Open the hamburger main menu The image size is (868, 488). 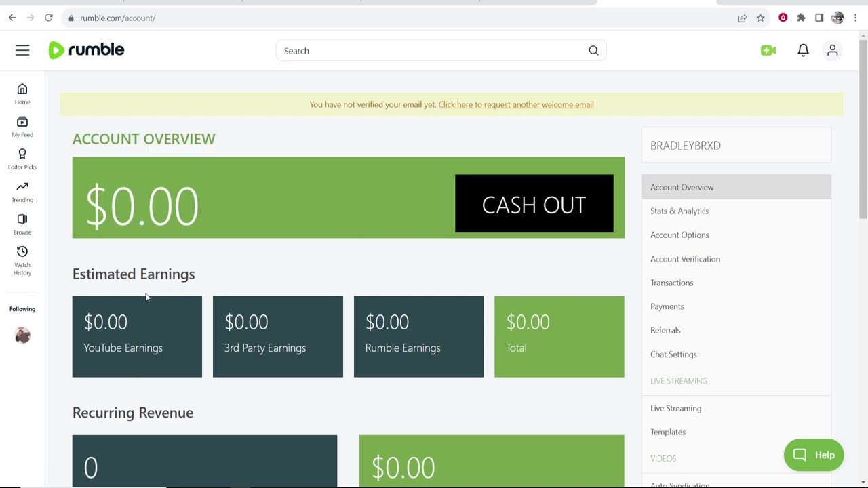pyautogui.click(x=22, y=50)
